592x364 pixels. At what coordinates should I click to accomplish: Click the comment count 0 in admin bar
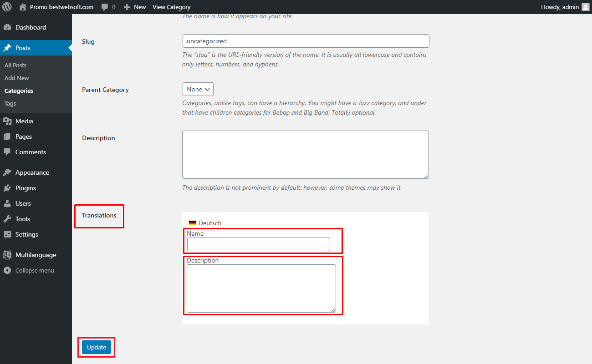113,7
